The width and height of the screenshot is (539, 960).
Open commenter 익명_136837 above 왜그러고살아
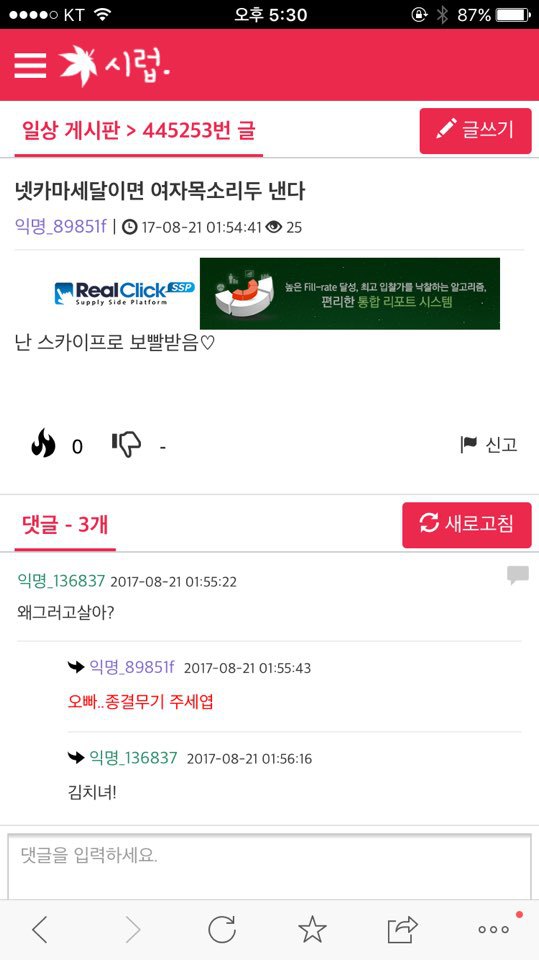[61, 580]
